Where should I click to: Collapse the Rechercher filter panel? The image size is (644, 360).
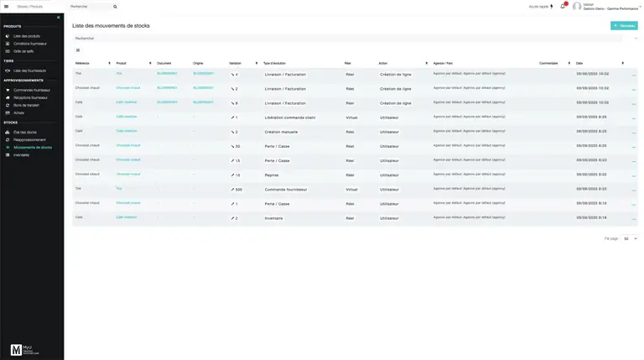click(x=636, y=38)
